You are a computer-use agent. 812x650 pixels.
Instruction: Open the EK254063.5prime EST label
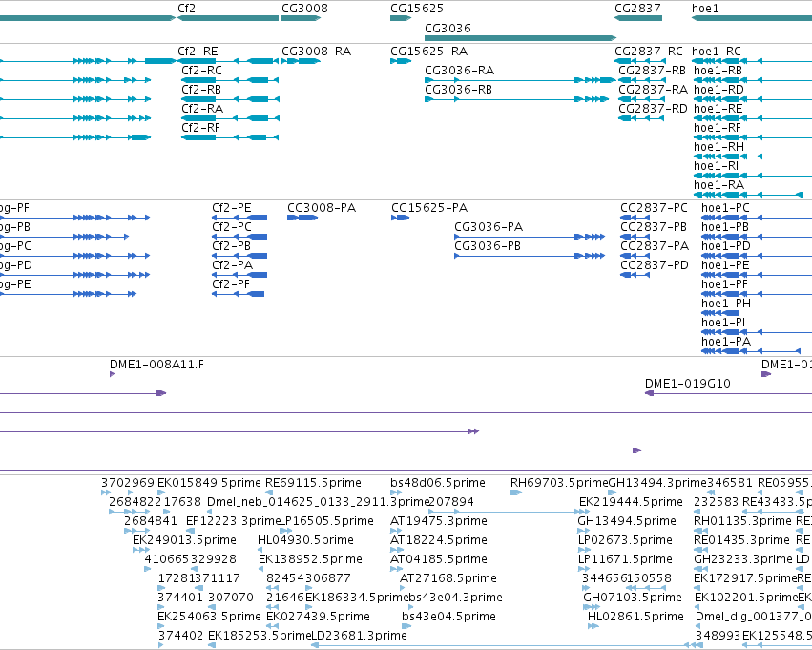[x=209, y=617]
